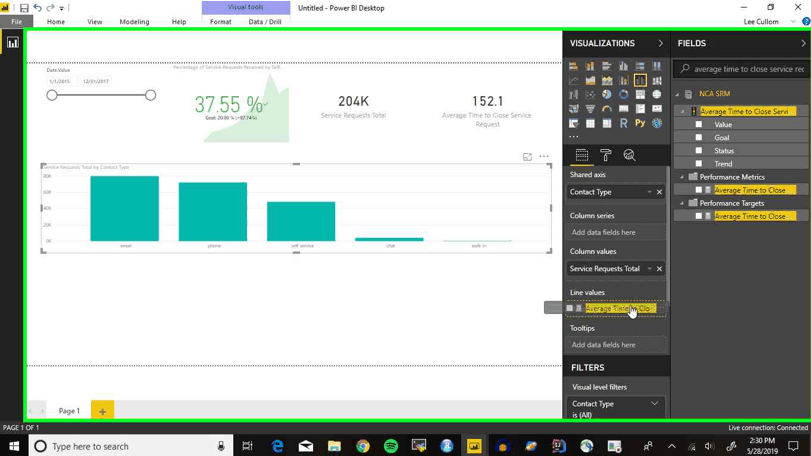The height and width of the screenshot is (456, 811).
Task: Collapse the Visualizations pane chevron
Action: 660,43
